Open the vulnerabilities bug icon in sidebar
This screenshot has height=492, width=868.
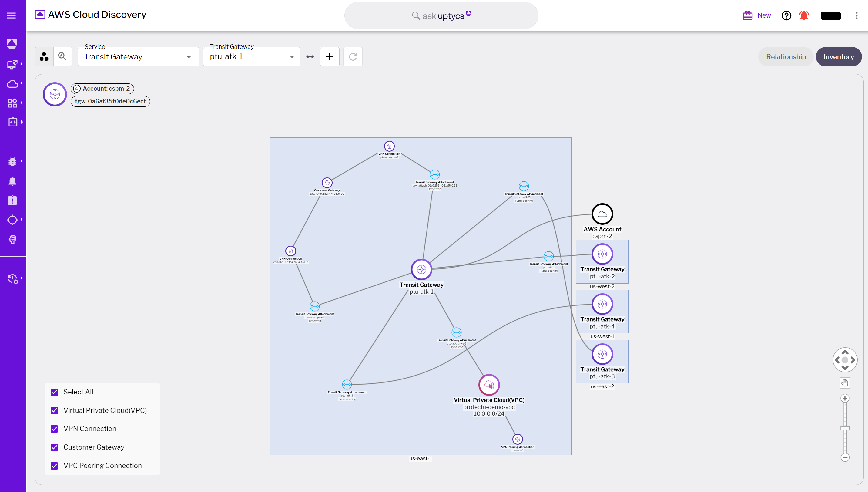12,161
